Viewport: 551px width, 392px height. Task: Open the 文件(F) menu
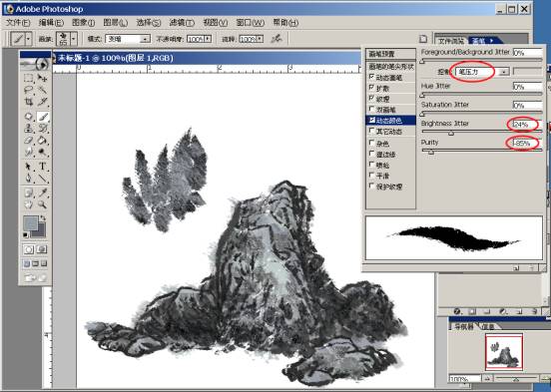point(18,23)
